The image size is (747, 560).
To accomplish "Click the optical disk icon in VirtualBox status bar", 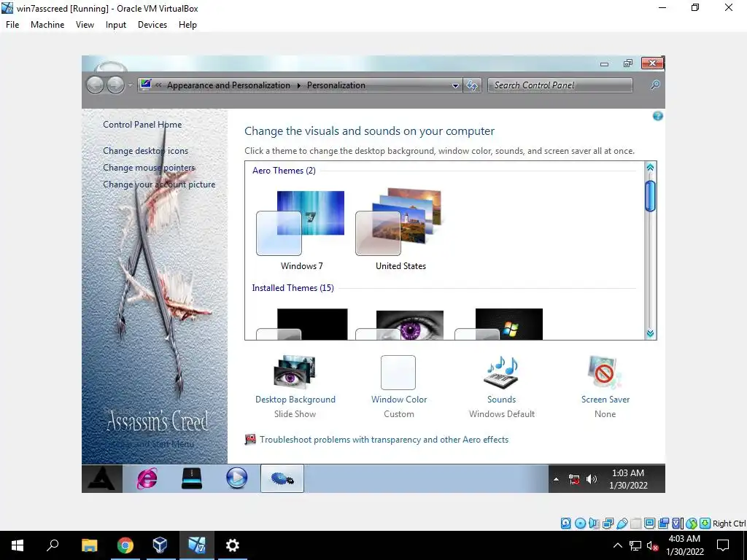I will [580, 524].
